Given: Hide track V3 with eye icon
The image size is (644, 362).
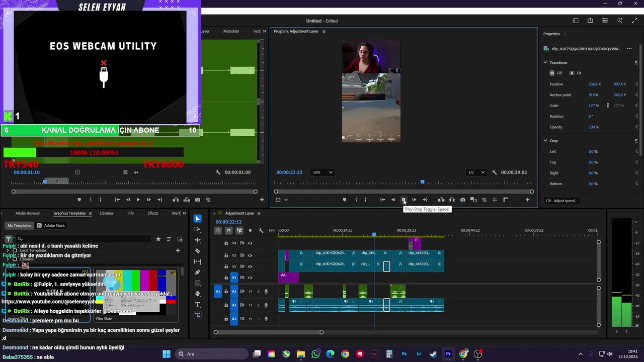Looking at the screenshot, I should [x=250, y=256].
